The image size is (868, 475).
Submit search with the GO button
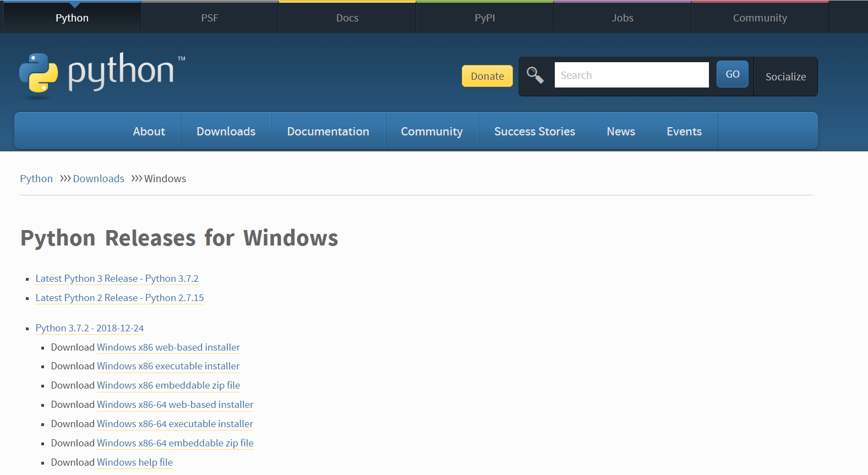pos(733,74)
